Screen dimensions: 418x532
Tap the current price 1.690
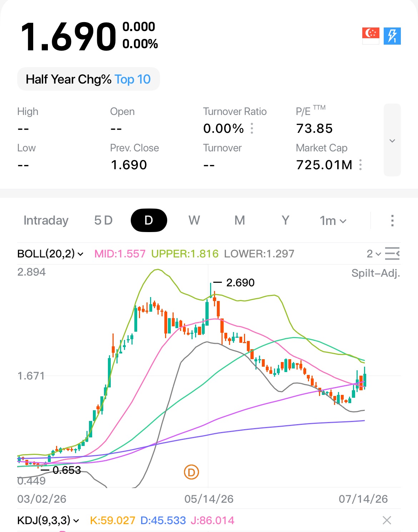(69, 36)
